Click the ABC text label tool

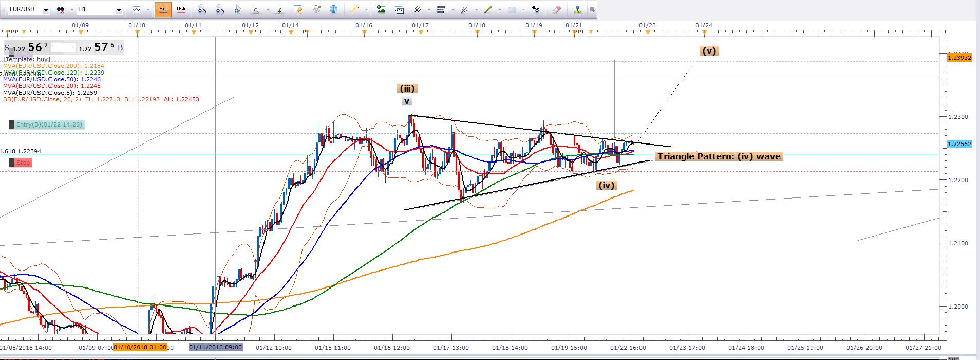point(535,9)
